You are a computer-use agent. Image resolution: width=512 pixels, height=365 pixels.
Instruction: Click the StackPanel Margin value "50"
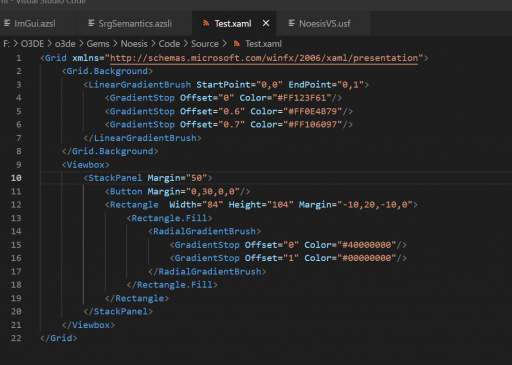click(x=197, y=178)
